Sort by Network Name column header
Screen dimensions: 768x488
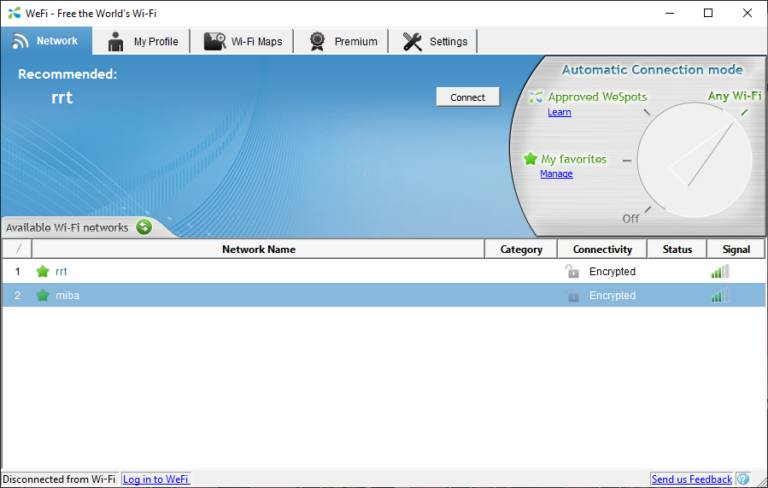[x=258, y=249]
